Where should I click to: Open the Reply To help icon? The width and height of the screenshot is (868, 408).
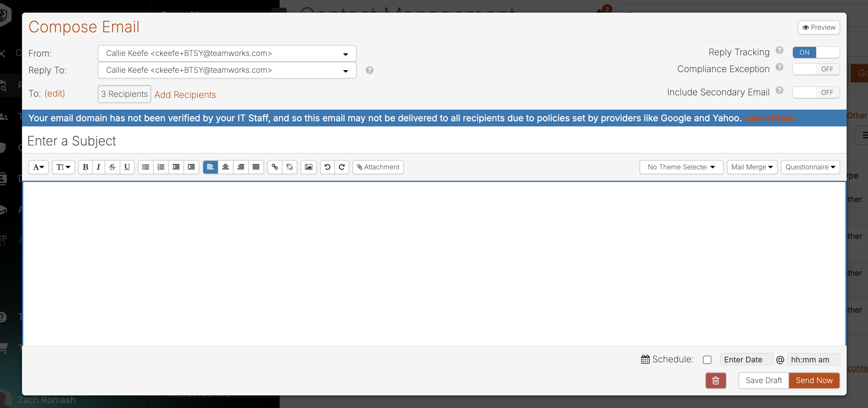[x=370, y=70]
